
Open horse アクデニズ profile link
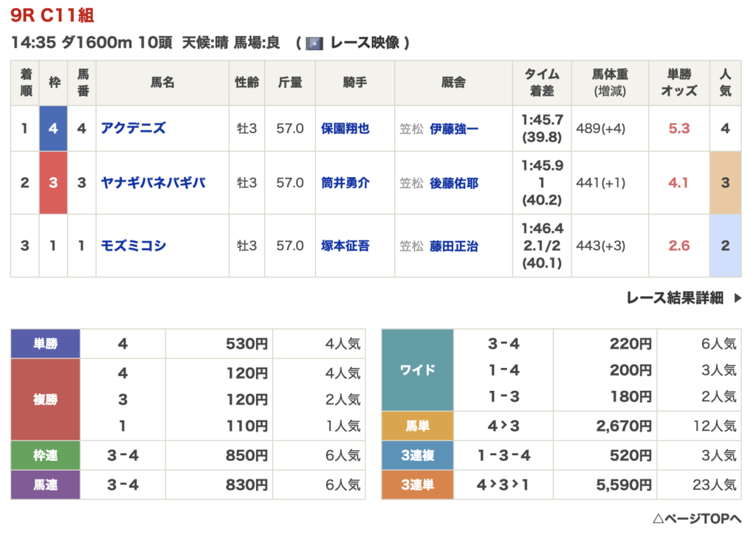click(x=134, y=128)
